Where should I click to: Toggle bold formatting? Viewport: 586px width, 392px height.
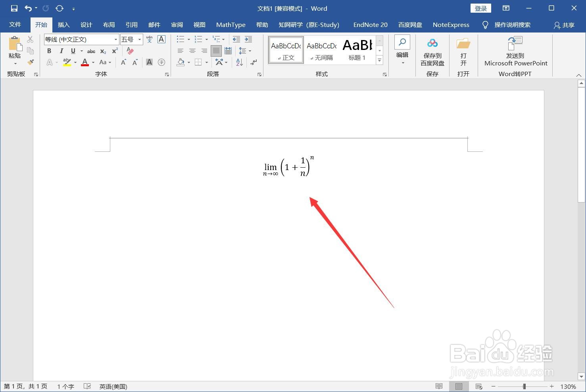49,51
